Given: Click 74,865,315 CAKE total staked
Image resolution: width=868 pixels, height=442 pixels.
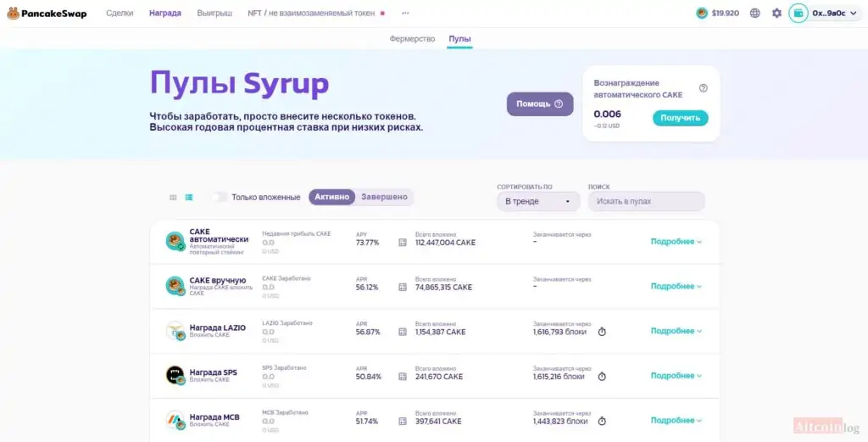Looking at the screenshot, I should tap(443, 288).
